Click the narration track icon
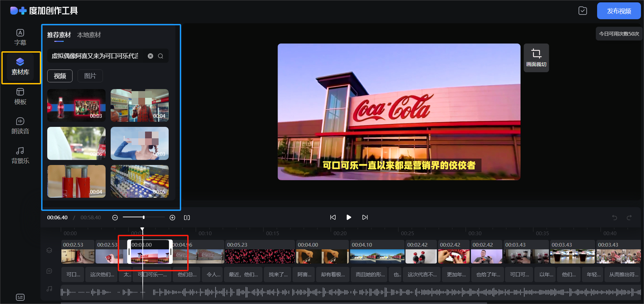The width and height of the screenshot is (644, 304). 49,271
